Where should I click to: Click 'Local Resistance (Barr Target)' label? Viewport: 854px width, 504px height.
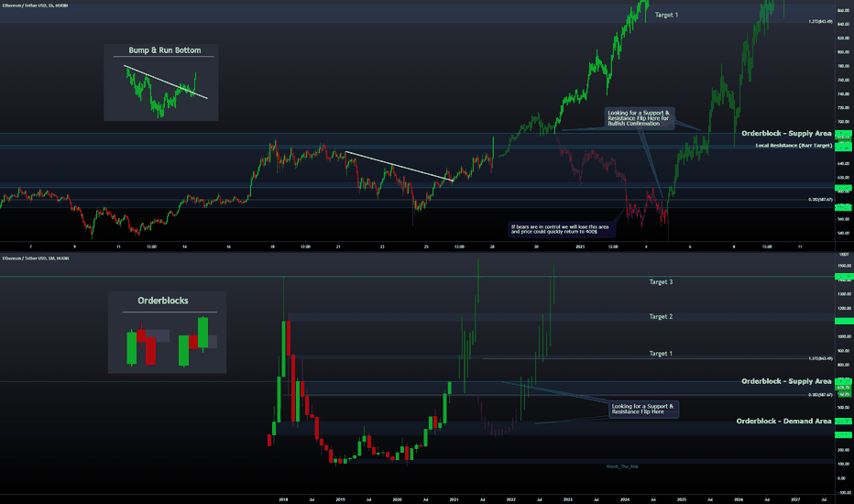coord(793,146)
